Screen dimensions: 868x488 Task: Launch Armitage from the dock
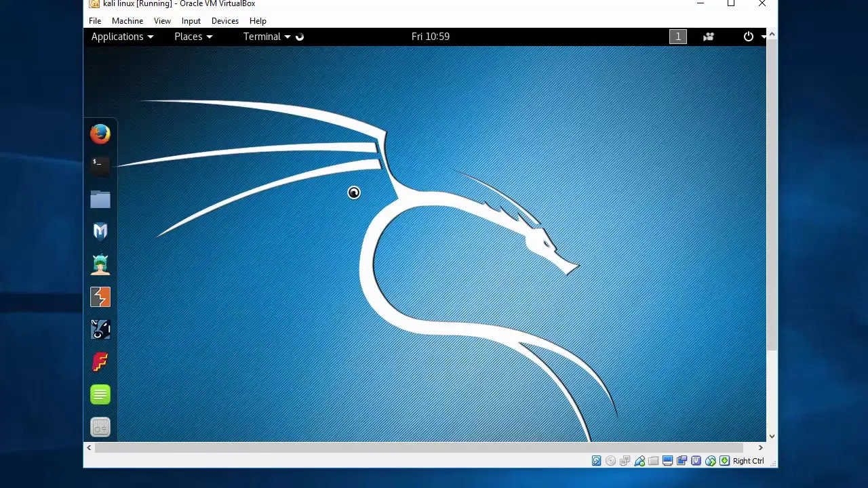click(100, 264)
